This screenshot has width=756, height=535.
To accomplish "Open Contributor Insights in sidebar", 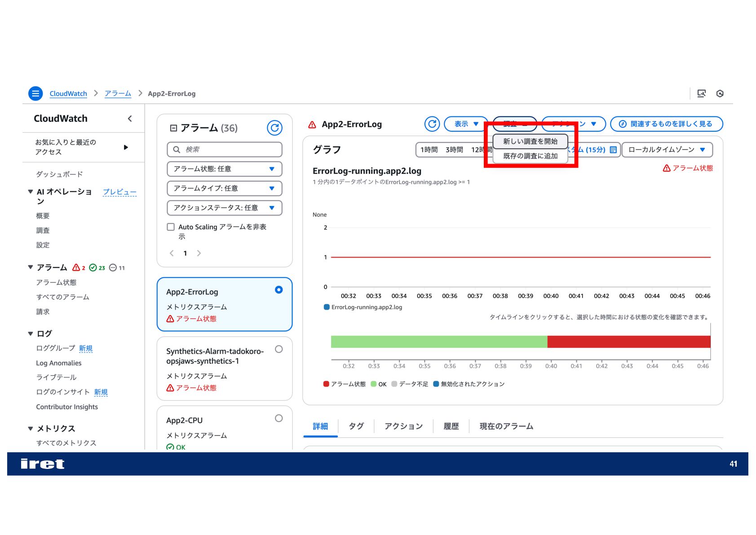I will pyautogui.click(x=67, y=407).
